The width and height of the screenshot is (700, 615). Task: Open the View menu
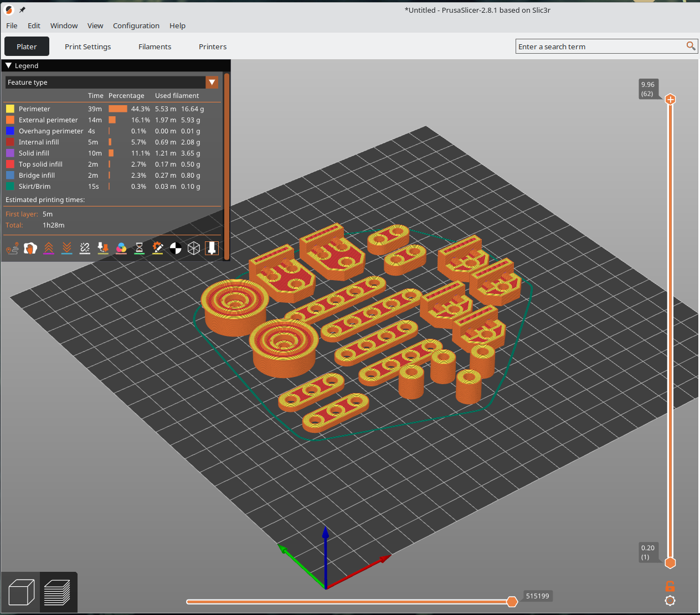95,25
